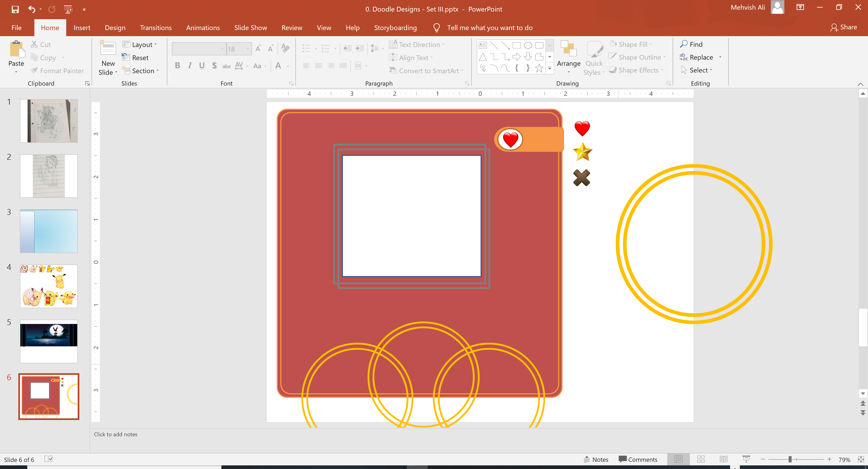Image resolution: width=868 pixels, height=469 pixels.
Task: Click the Save icon in title bar
Action: (15, 9)
